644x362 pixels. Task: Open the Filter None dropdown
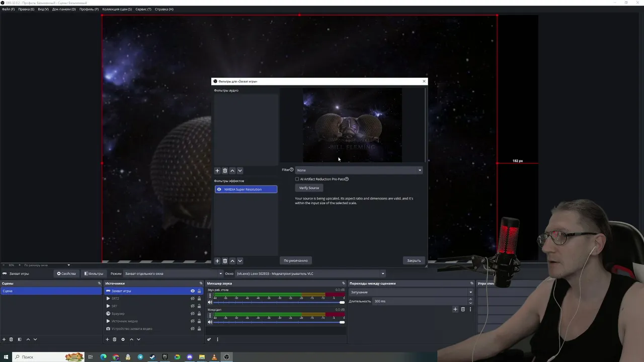click(x=359, y=170)
